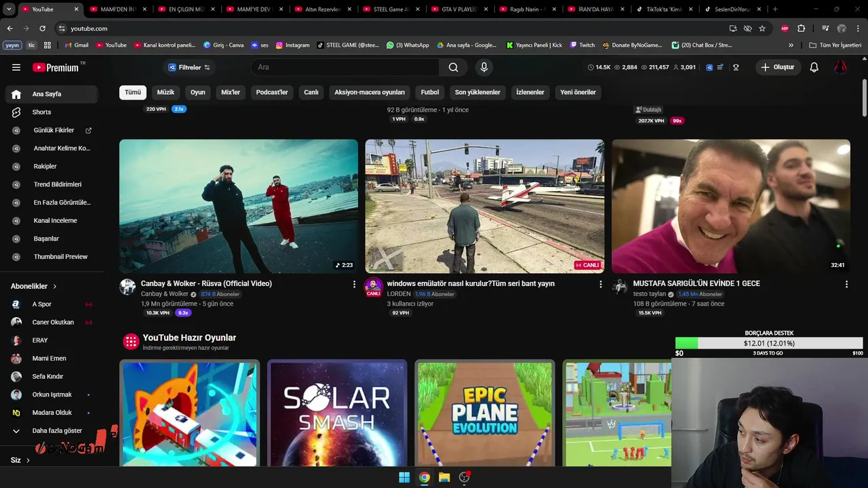Viewport: 868px width, 488px height.
Task: Open Epic Plane Evolution game thumbnail
Action: click(484, 413)
